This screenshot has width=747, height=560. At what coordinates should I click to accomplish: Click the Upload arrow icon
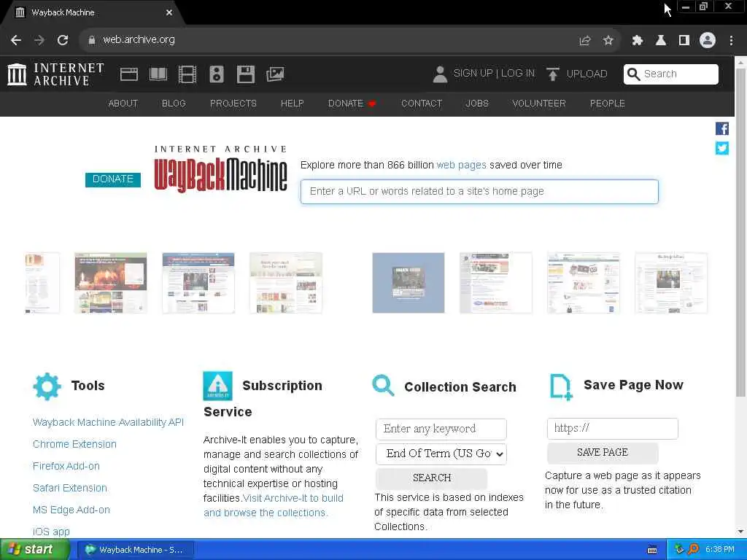point(553,74)
